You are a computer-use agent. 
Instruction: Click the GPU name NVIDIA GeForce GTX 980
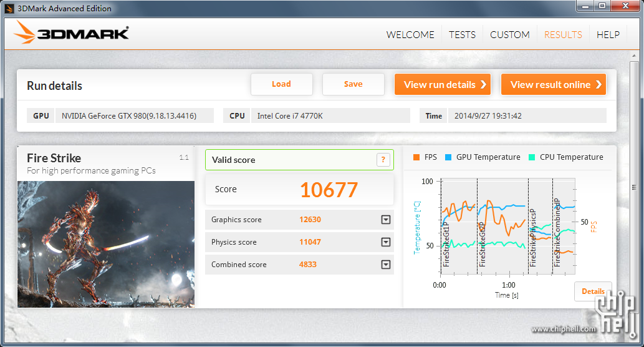point(129,116)
